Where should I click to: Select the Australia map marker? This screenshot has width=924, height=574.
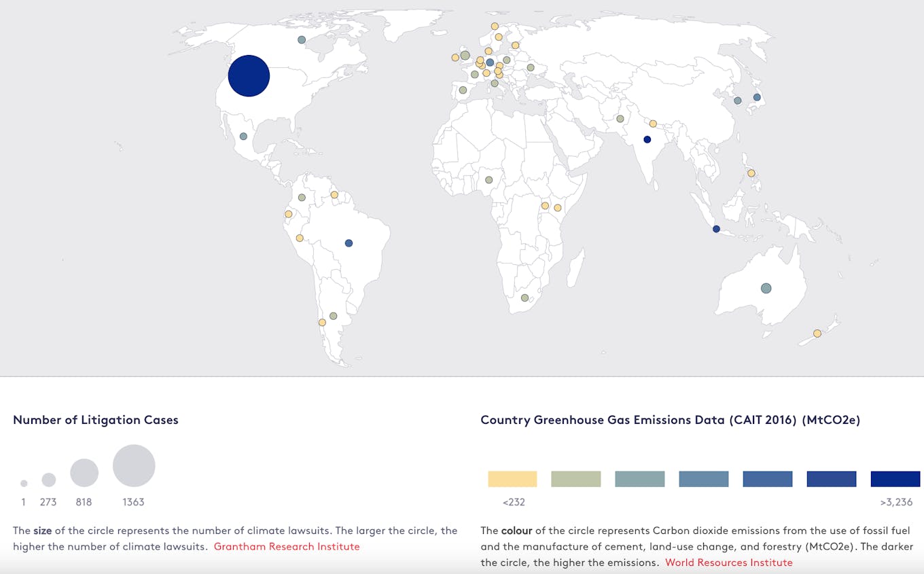pyautogui.click(x=766, y=288)
